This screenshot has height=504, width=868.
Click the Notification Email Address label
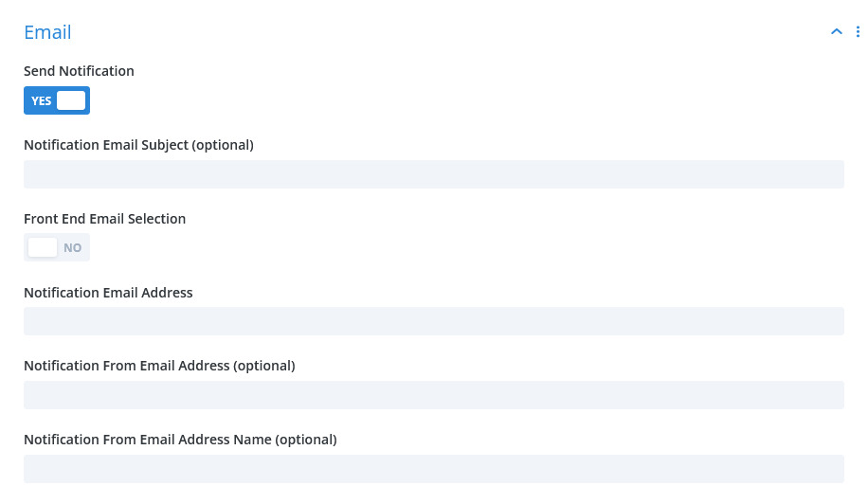[108, 292]
